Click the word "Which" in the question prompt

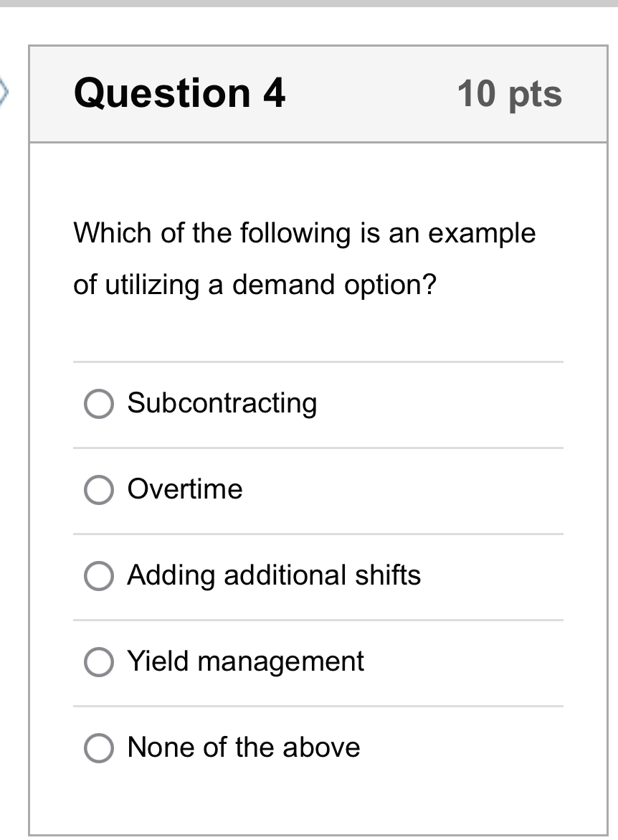coord(113,234)
